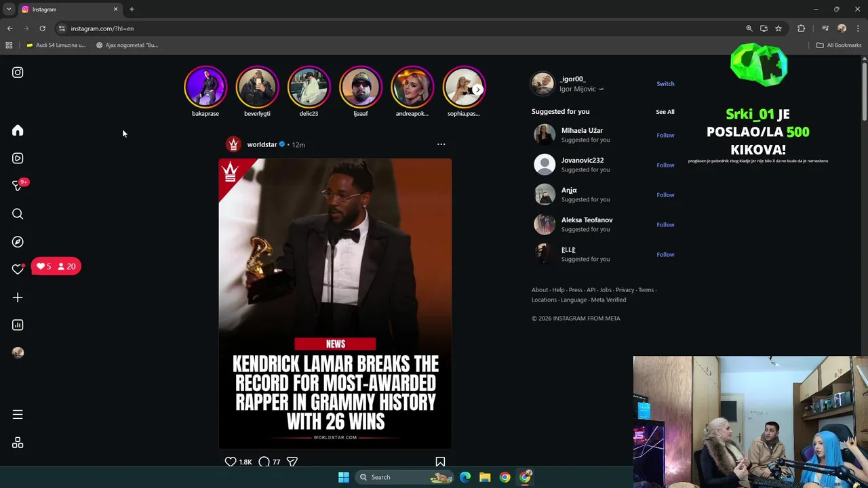View andreapok... story
868x488 pixels.
[x=412, y=87]
